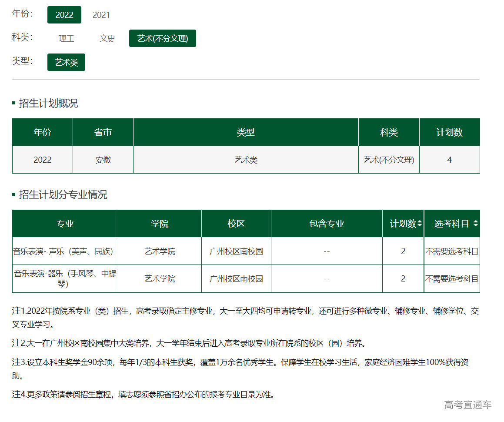Click the 学院 column header

pyautogui.click(x=160, y=224)
